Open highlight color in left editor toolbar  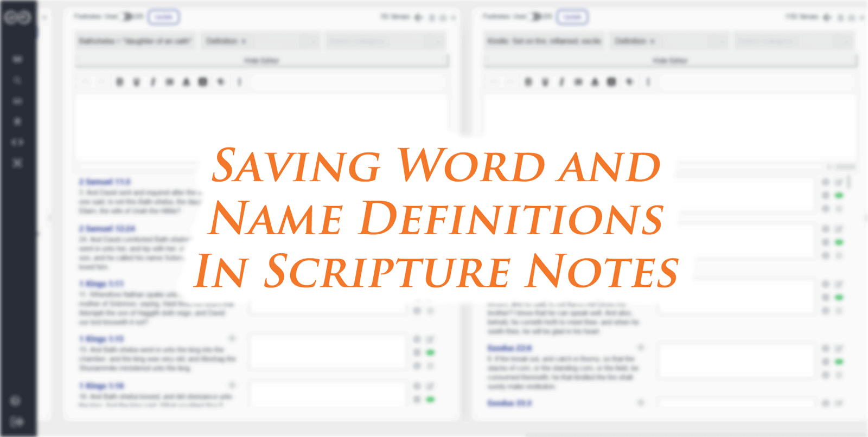[203, 82]
